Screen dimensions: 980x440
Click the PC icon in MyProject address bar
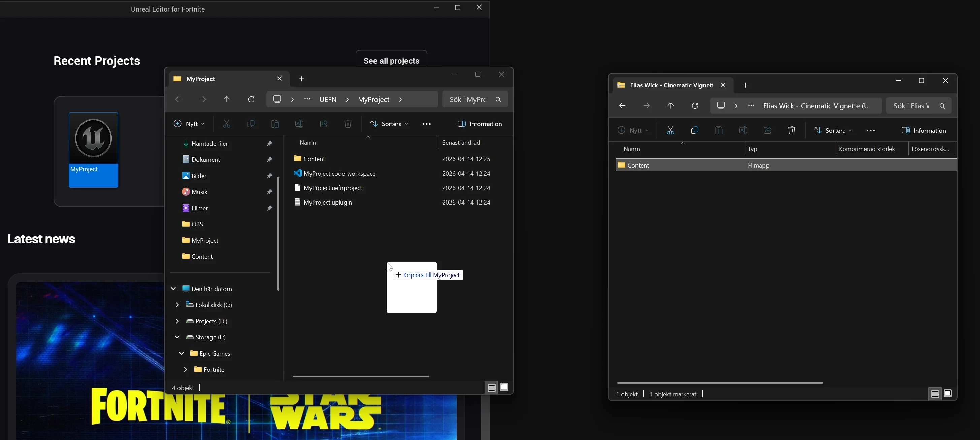click(x=277, y=99)
